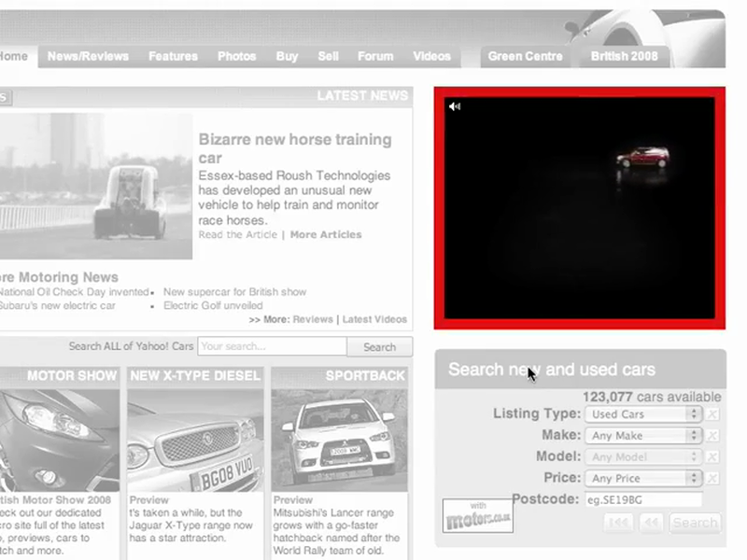Open the Reviews link after More

coord(313,319)
